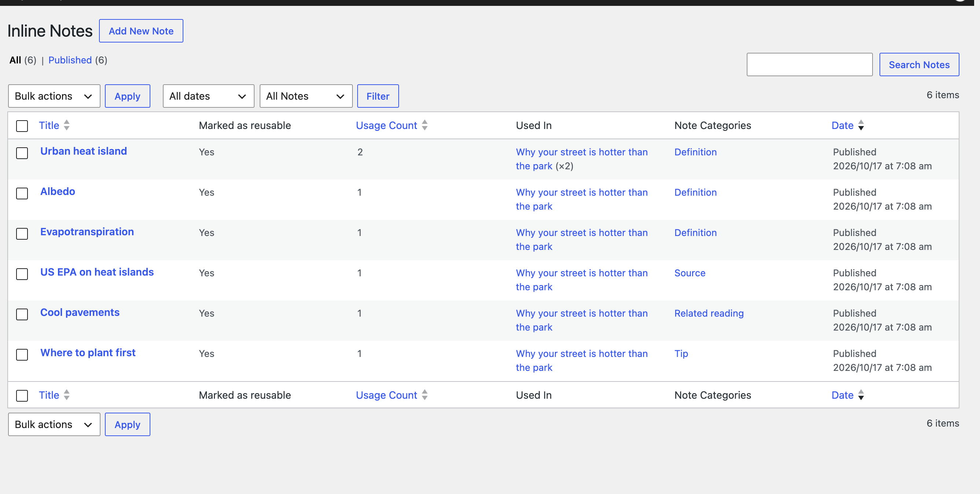Open the Urban heat island note
The width and height of the screenshot is (980, 494).
[x=84, y=151]
